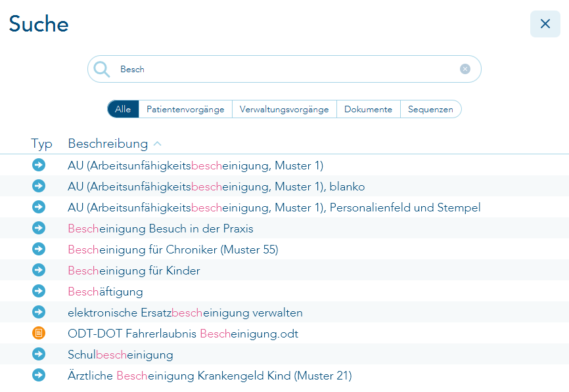Screen dimensions: 569x392
Task: Close the Suche dialog
Action: [x=545, y=24]
